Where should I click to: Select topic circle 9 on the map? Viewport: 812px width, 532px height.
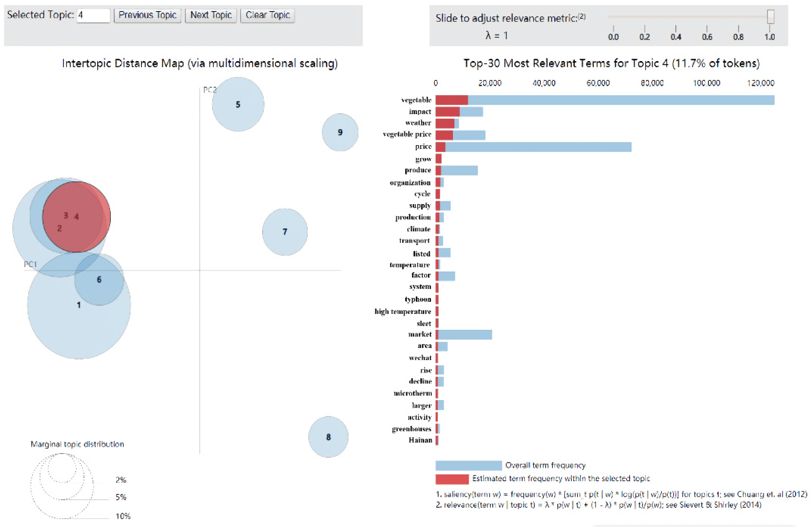click(340, 132)
